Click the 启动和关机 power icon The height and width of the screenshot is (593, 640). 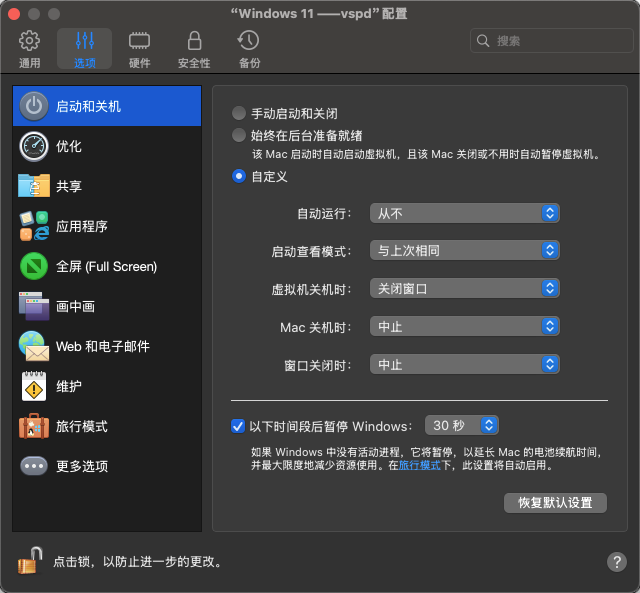34,106
